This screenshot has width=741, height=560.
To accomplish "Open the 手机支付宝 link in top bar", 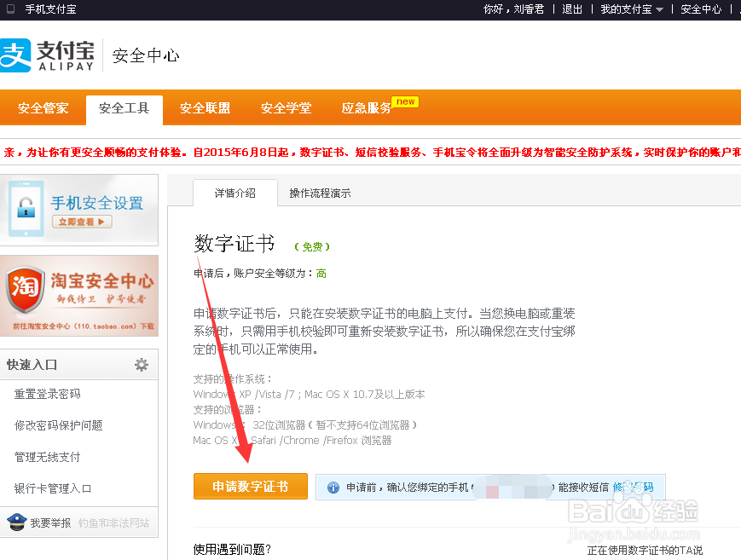I will (x=50, y=9).
